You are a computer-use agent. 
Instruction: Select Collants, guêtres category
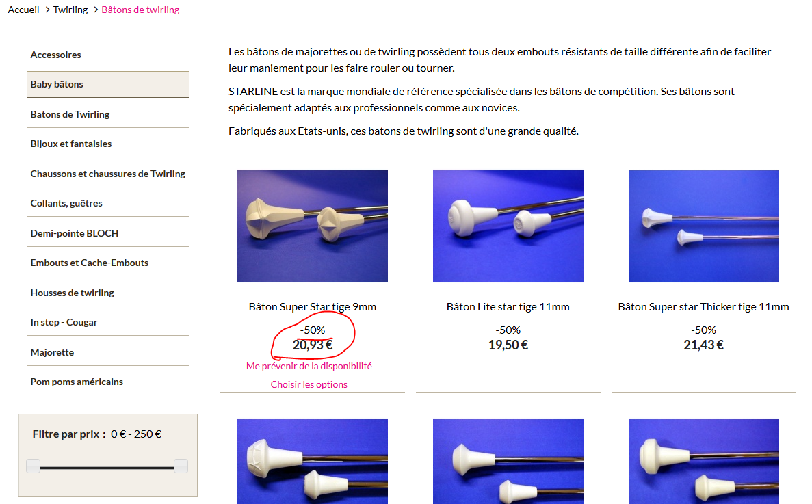pyautogui.click(x=66, y=203)
